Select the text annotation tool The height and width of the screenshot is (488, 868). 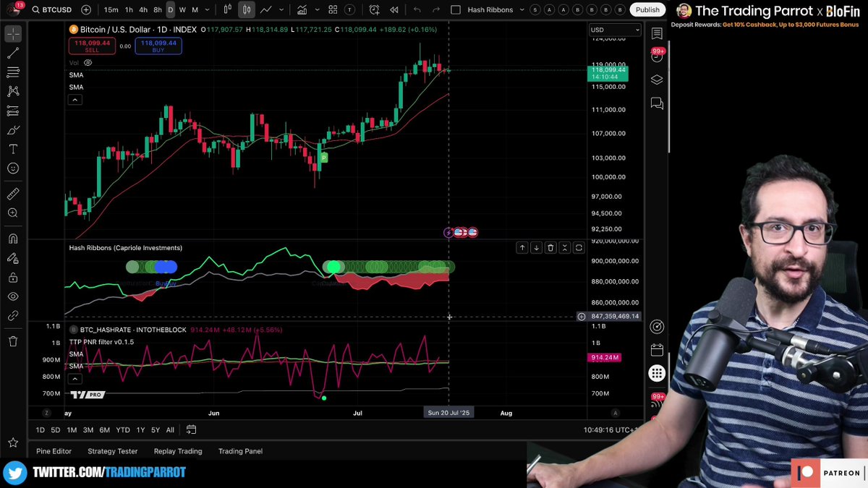click(x=13, y=149)
